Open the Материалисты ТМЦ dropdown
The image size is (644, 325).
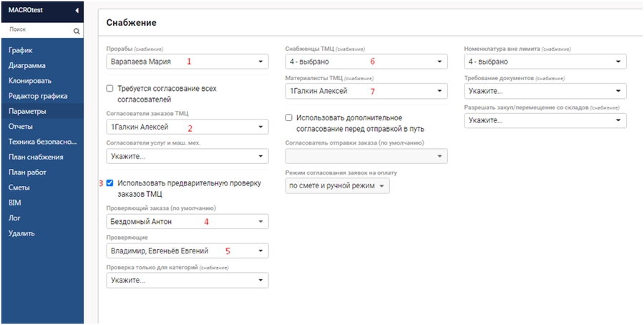366,91
